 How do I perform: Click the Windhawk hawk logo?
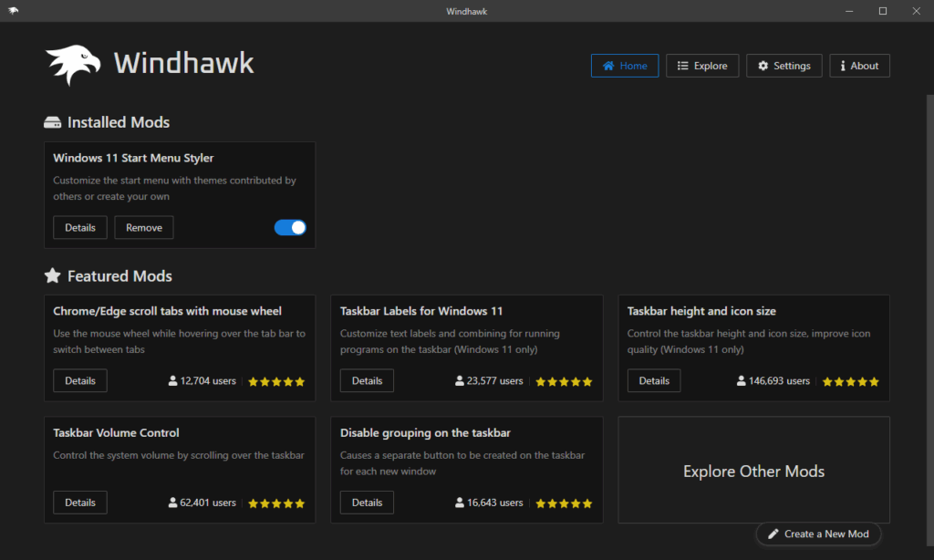pos(75,65)
